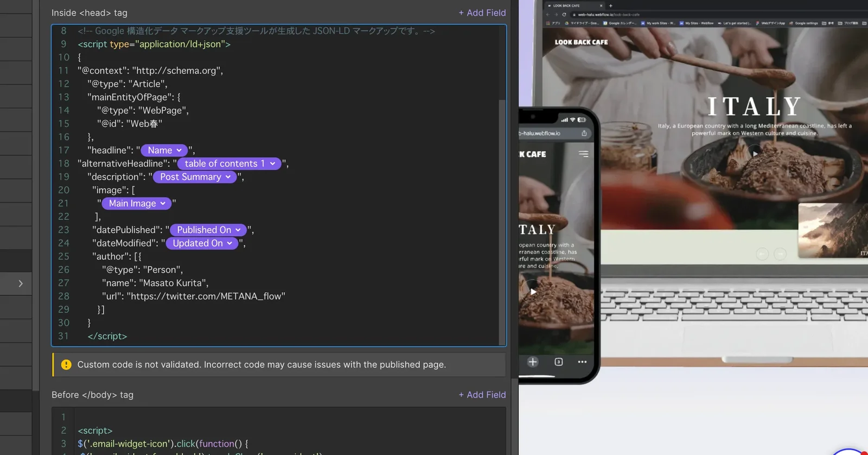
Task: Click the Google JSON-LD comment on line 8
Action: (256, 31)
